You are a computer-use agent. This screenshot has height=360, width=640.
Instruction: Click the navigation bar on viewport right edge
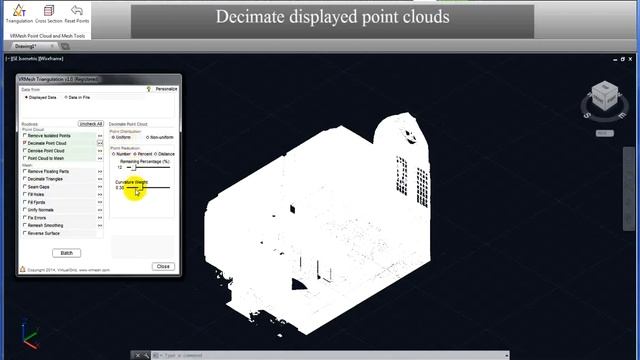pyautogui.click(x=629, y=189)
